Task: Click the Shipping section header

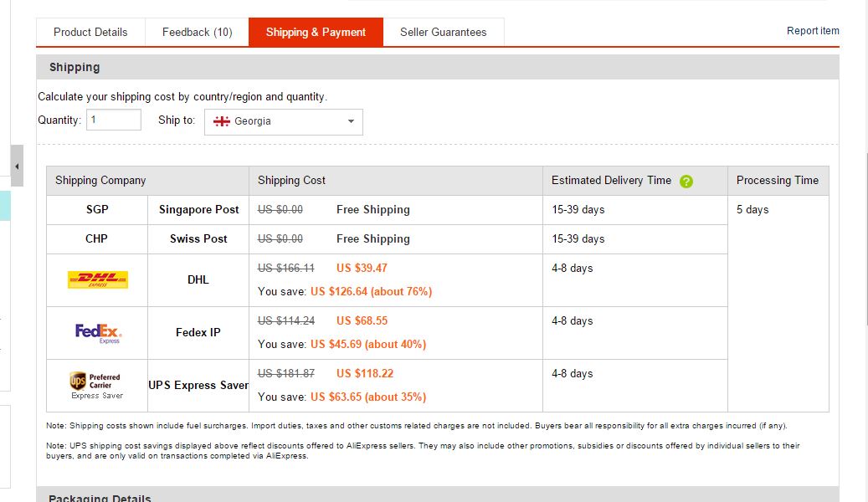Action: click(74, 67)
